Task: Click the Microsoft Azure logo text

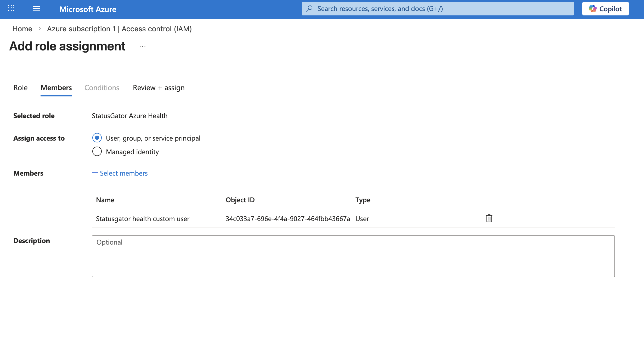Action: tap(88, 9)
